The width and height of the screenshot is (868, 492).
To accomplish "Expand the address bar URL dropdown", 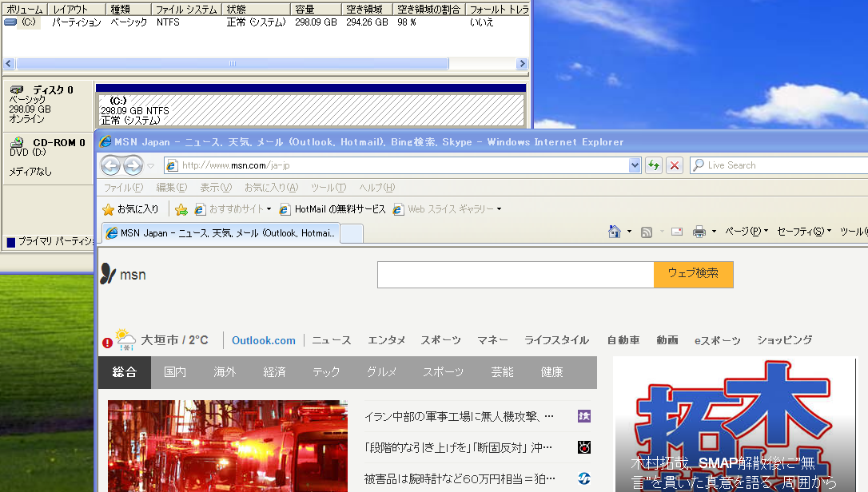I will click(x=635, y=165).
